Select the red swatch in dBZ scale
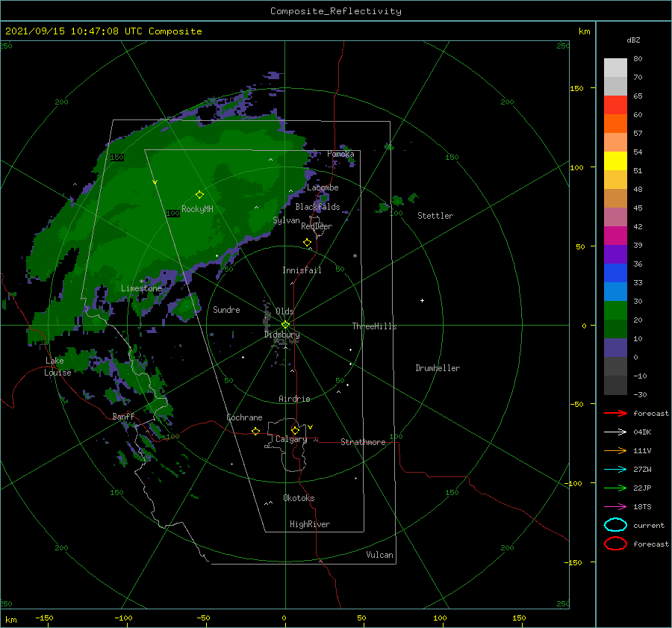Screen dimensions: 672x628 615,105
